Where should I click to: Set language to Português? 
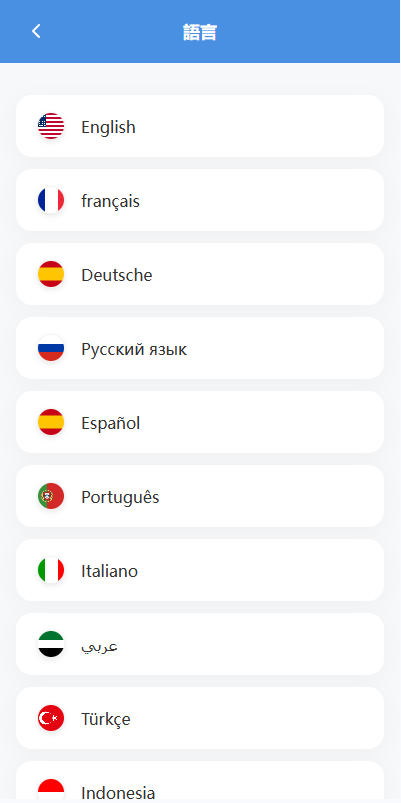200,496
